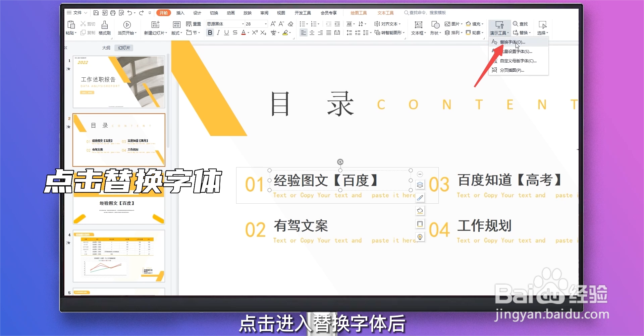Click Convert to Smart Graphic (转智能图形)
Image resolution: width=644 pixels, height=336 pixels.
(389, 32)
